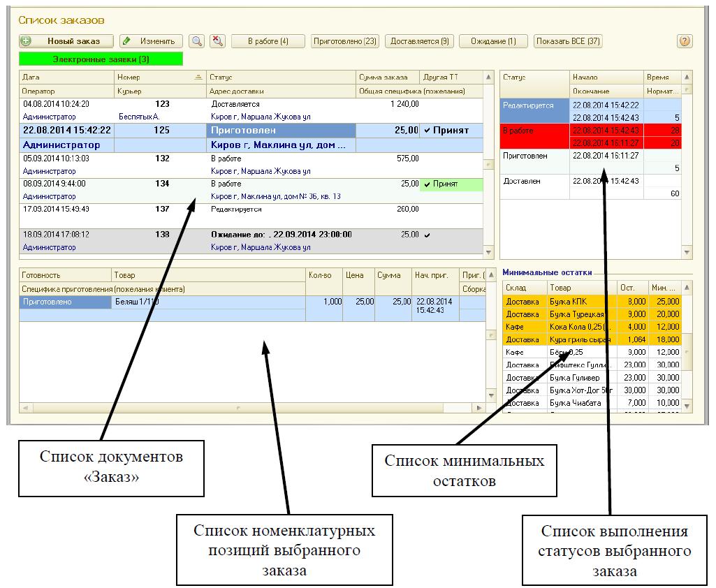Create an order with Новый заказ
The height and width of the screenshot is (588, 716).
(66, 41)
